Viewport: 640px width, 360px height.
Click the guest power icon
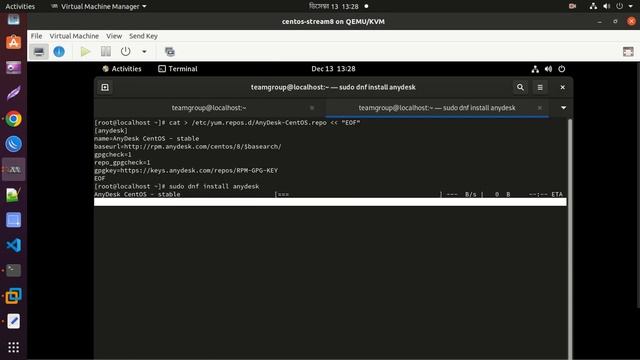(x=562, y=69)
